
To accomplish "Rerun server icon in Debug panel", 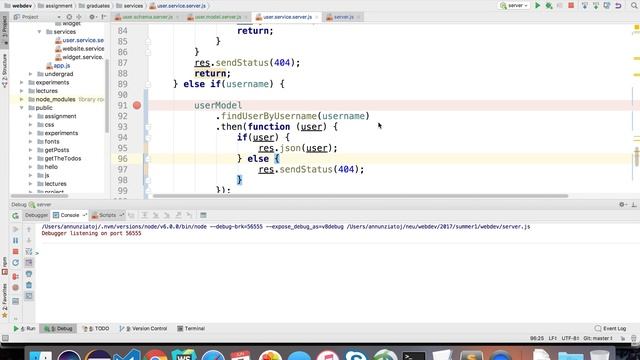I will [16, 215].
